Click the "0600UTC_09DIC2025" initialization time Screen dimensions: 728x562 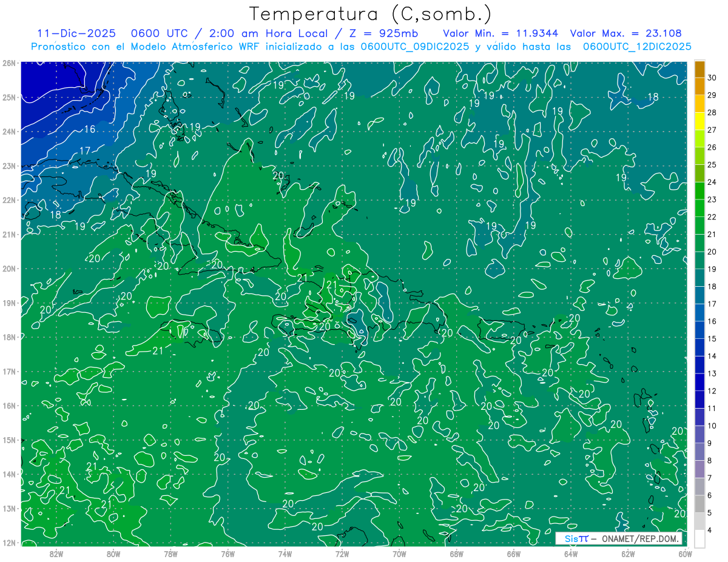[414, 46]
